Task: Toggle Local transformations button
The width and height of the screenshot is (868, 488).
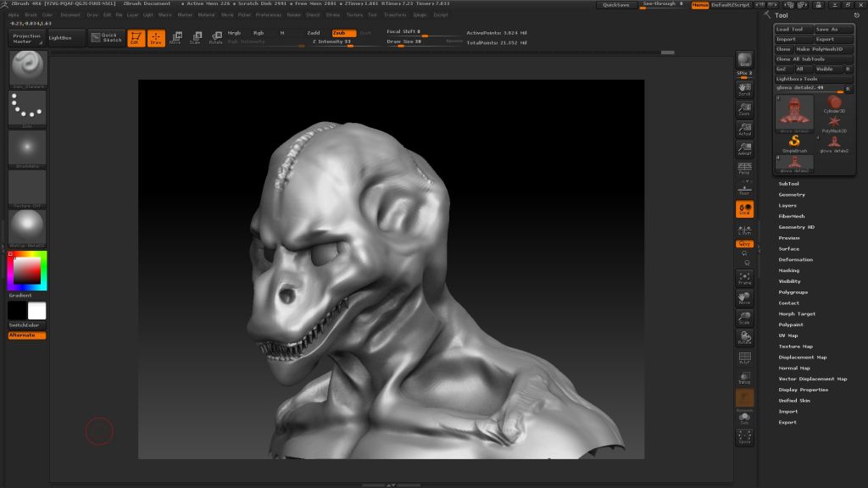Action: pos(744,209)
